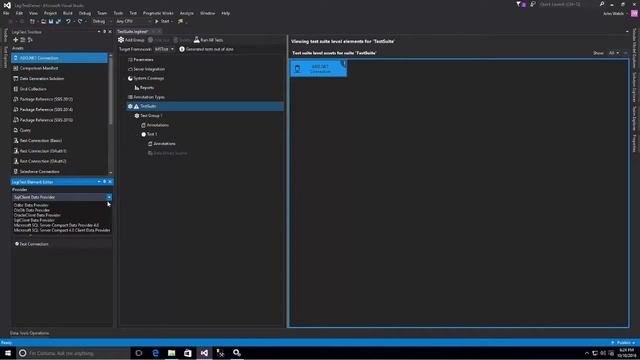This screenshot has height=360, width=640.
Task: Pin the LegiTest Toolbox panel
Action: click(104, 31)
